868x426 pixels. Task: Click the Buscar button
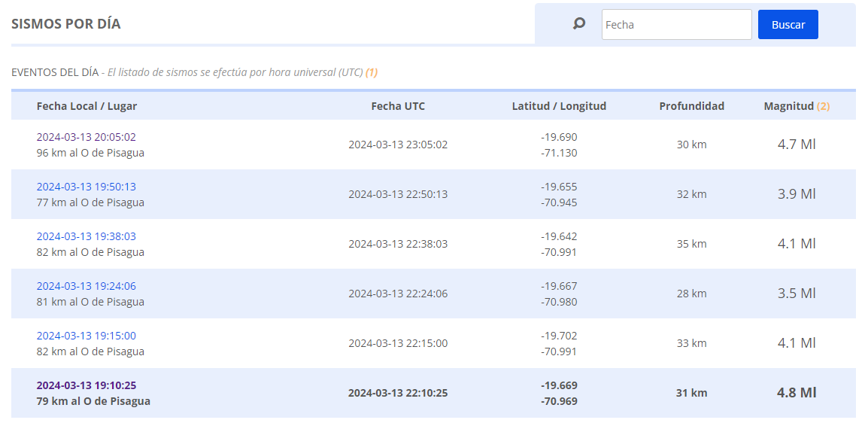pyautogui.click(x=788, y=24)
